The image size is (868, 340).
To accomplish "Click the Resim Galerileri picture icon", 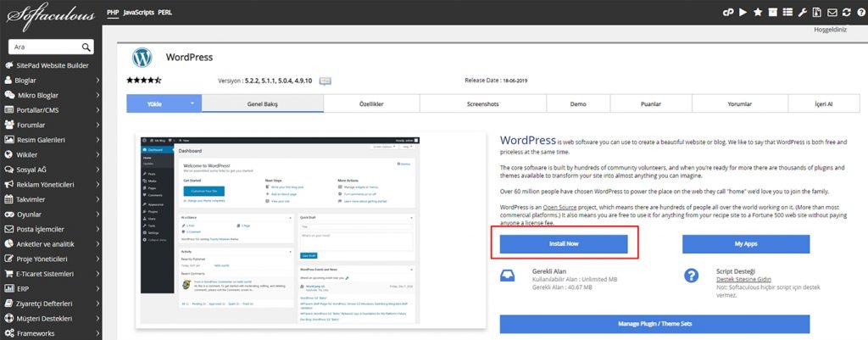I will coord(8,140).
